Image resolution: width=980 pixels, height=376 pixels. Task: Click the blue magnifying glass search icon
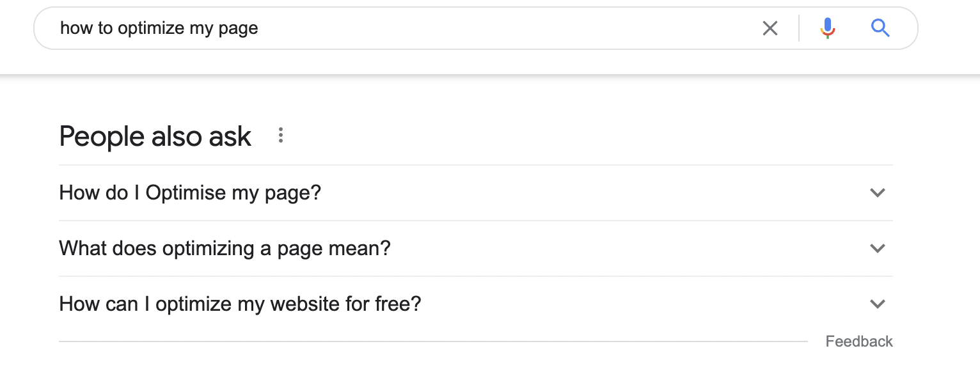[x=881, y=28]
